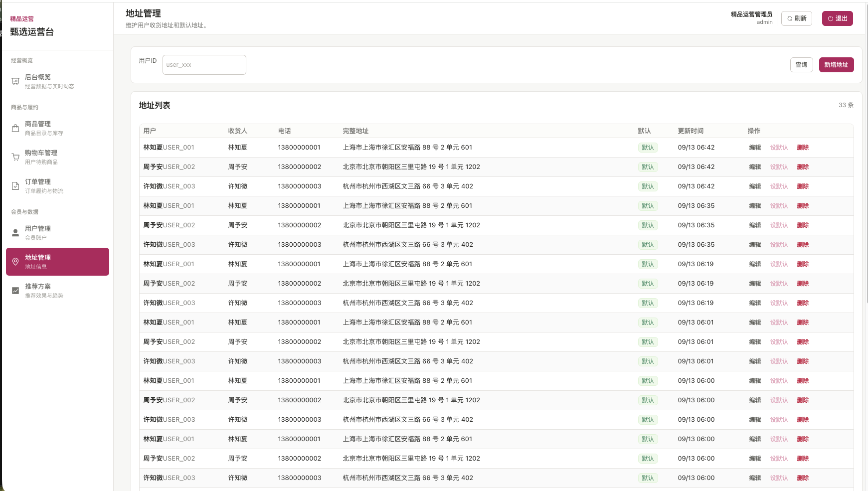The width and height of the screenshot is (868, 491).
Task: Click the 33 条 record count
Action: (x=846, y=105)
